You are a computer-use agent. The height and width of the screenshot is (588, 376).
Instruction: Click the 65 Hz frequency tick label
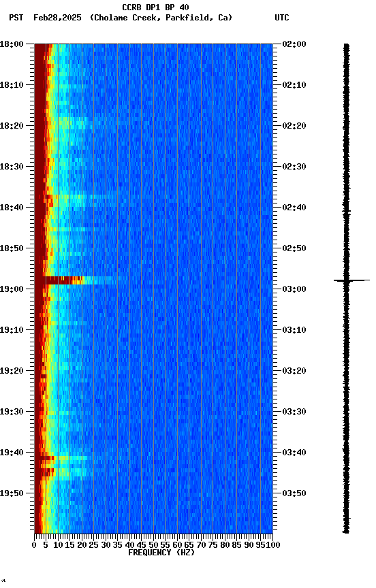pyautogui.click(x=189, y=545)
